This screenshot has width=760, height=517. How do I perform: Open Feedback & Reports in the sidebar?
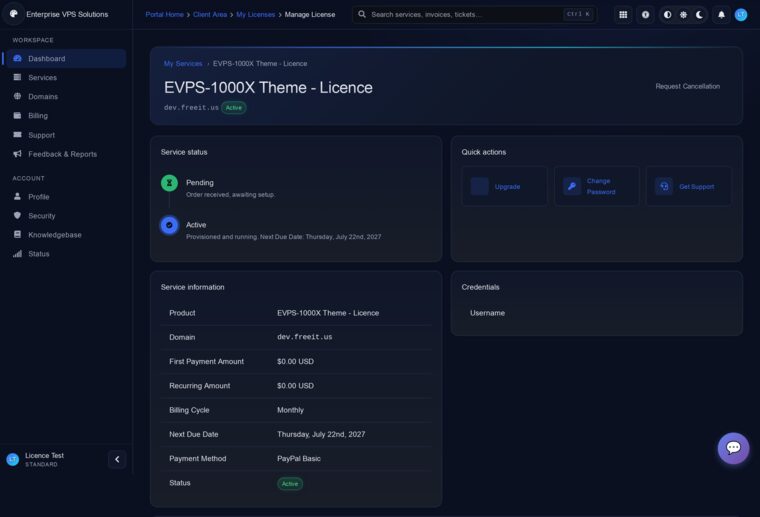(x=66, y=154)
